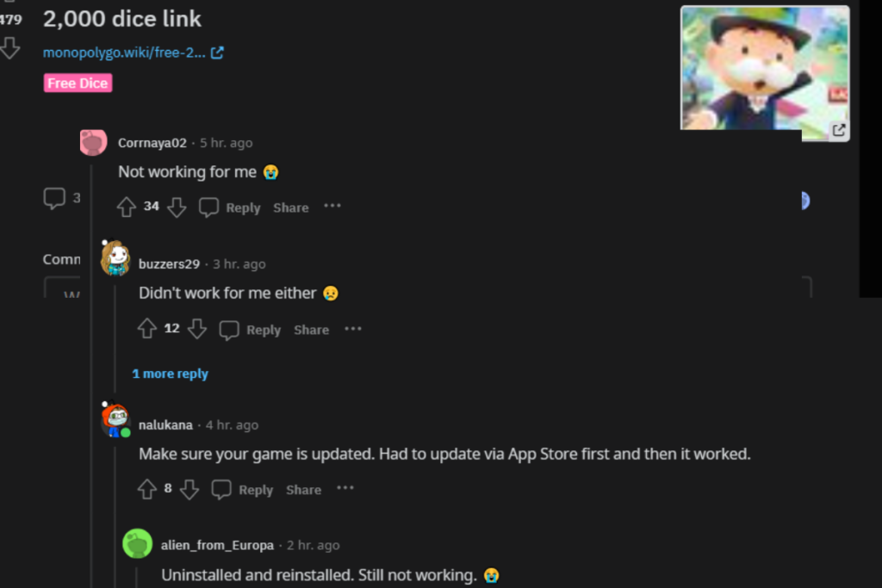The height and width of the screenshot is (588, 882).
Task: Reply to Corrnaya02's comment
Action: [230, 207]
